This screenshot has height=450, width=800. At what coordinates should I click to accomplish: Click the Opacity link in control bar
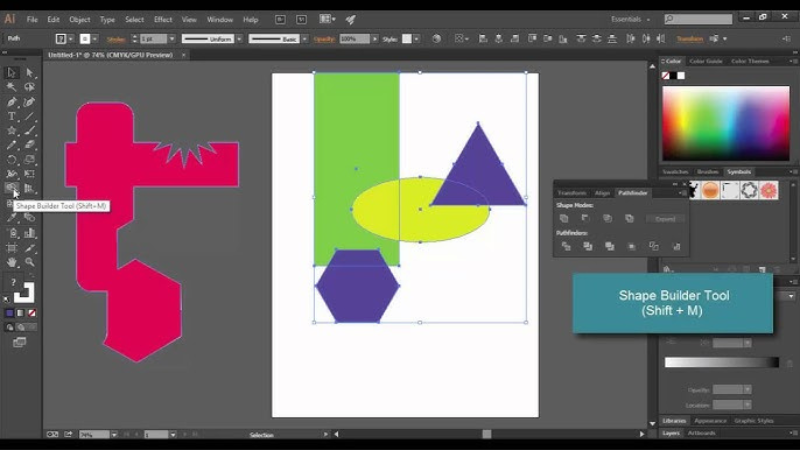pos(324,39)
